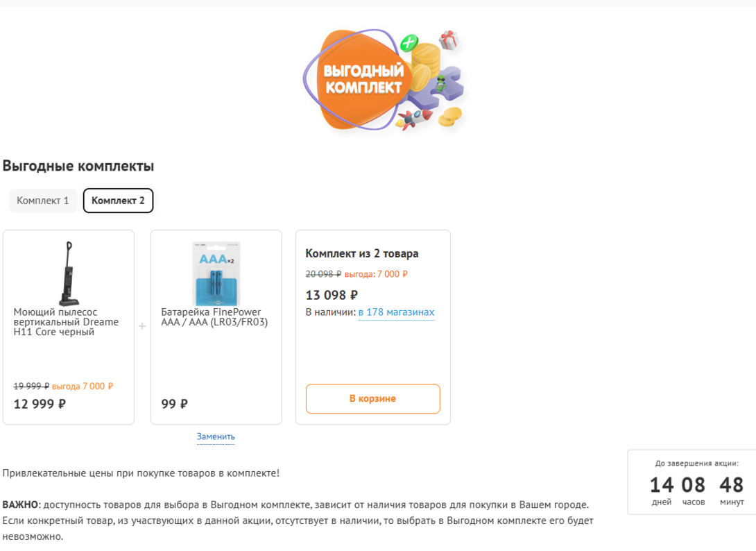The width and height of the screenshot is (756, 551).
Task: Open the Батарейка FinePower AAA product title
Action: 214,317
